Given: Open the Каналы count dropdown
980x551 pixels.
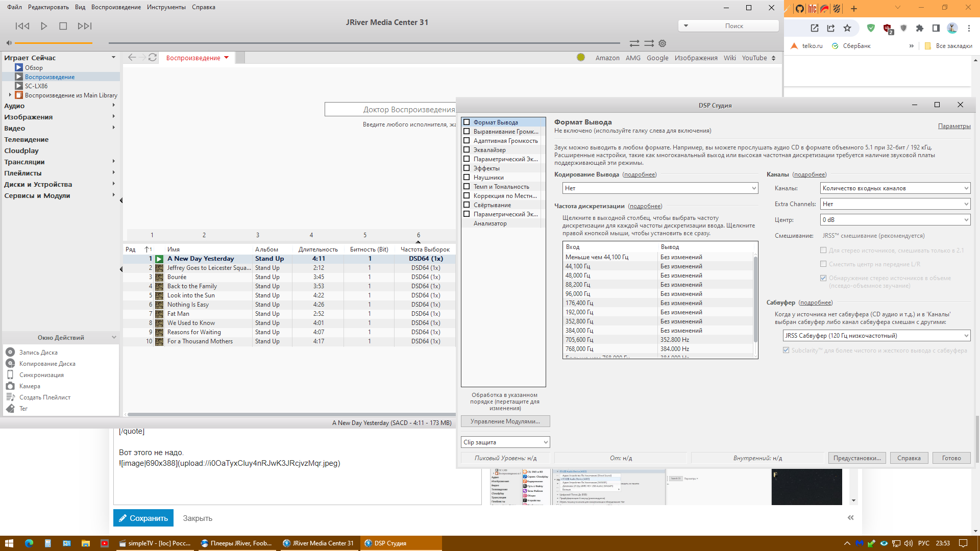Looking at the screenshot, I should coord(895,188).
